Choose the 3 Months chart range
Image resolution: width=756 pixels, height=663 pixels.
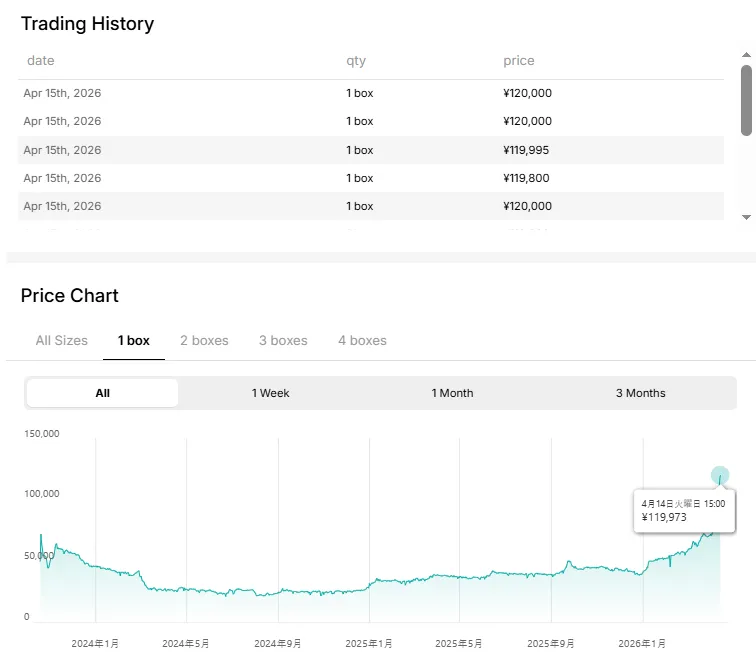(x=640, y=393)
